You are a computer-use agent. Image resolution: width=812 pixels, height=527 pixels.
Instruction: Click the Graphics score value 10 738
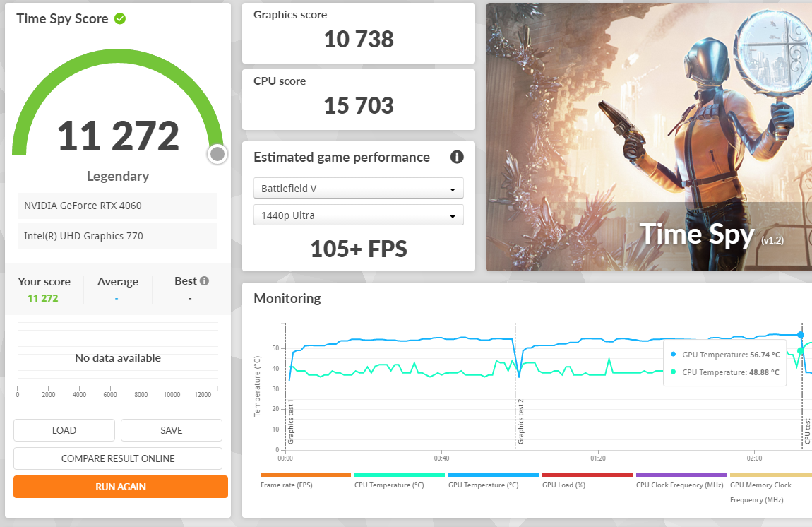(359, 40)
